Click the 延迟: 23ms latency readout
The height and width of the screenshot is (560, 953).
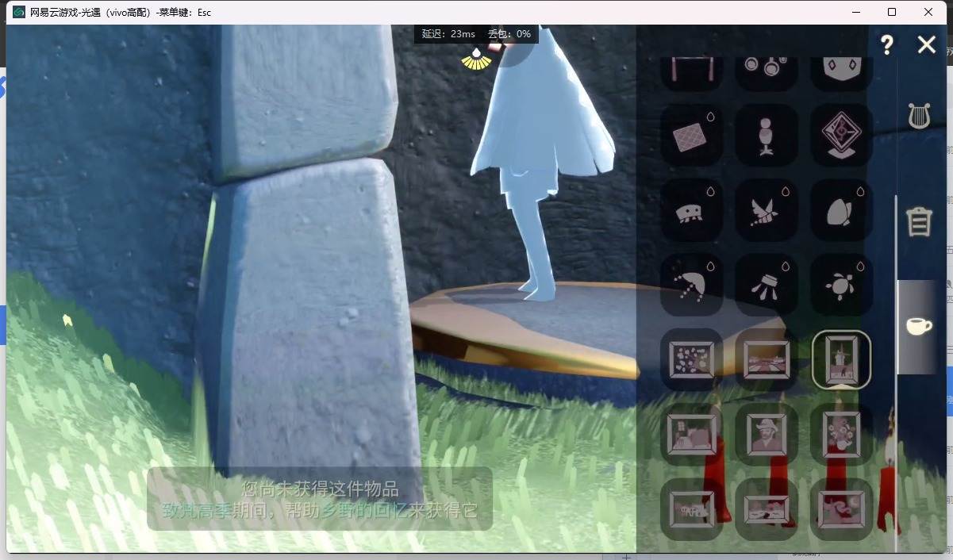tap(448, 34)
